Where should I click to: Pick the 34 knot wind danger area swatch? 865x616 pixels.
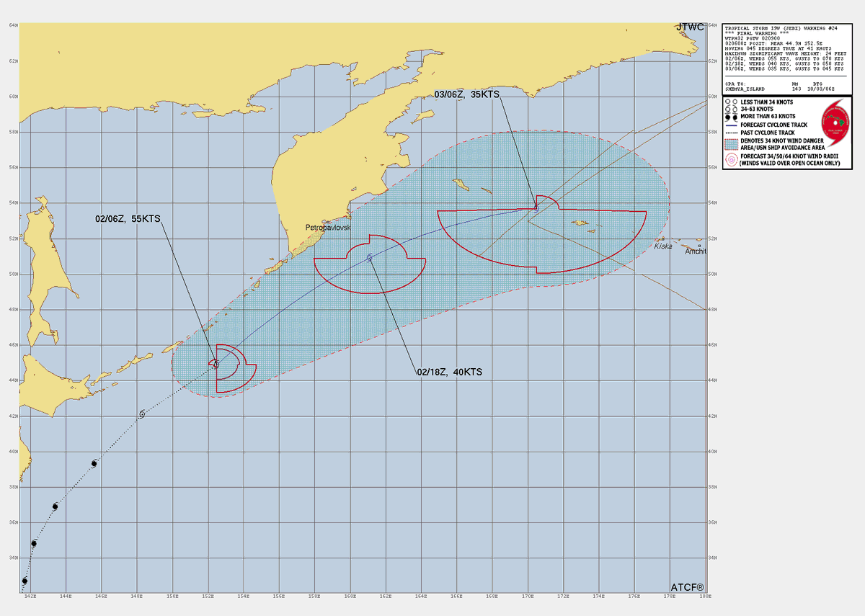(x=732, y=144)
